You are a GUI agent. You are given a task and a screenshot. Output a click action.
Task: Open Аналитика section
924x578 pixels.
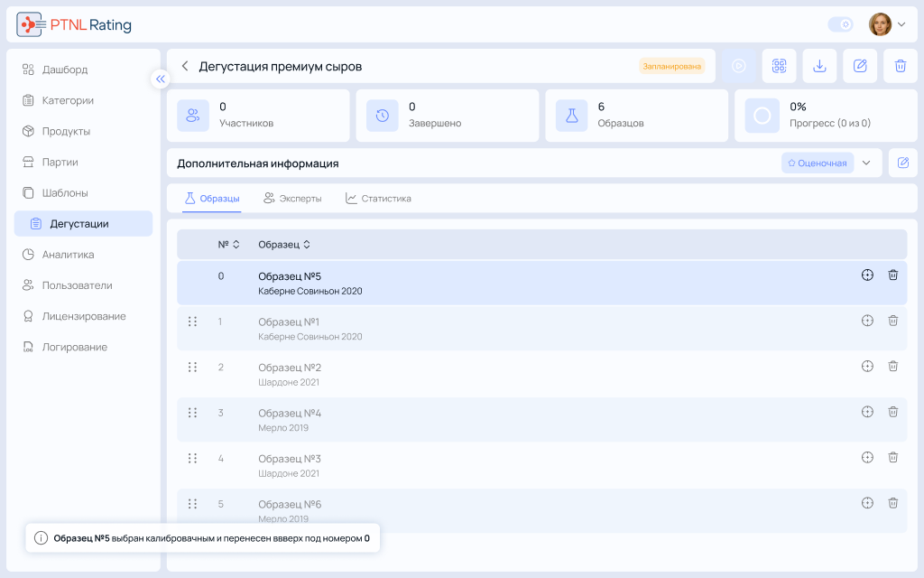coord(83,254)
